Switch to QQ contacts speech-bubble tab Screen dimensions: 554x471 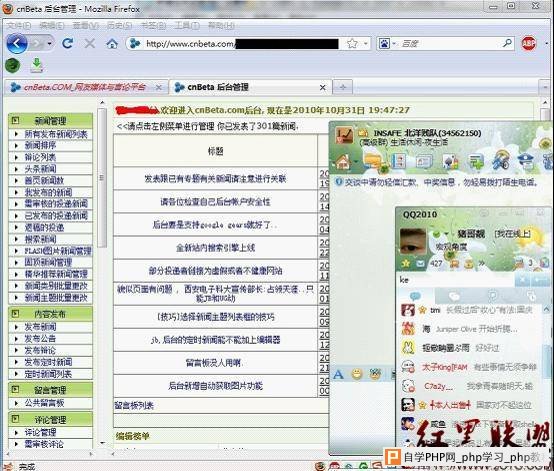pyautogui.click(x=416, y=296)
